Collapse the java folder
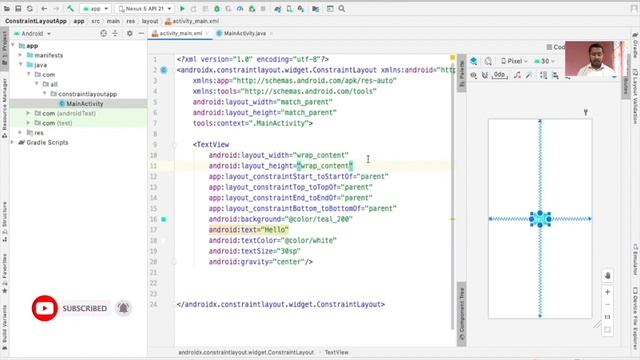 (x=20, y=65)
